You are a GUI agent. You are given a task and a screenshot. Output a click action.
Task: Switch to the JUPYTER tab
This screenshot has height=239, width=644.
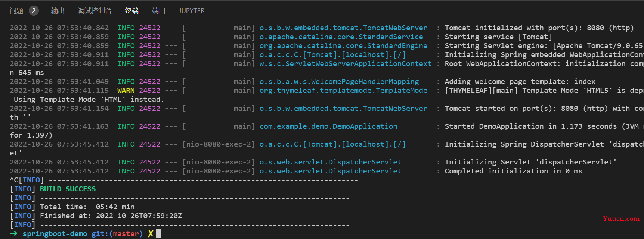(x=192, y=11)
